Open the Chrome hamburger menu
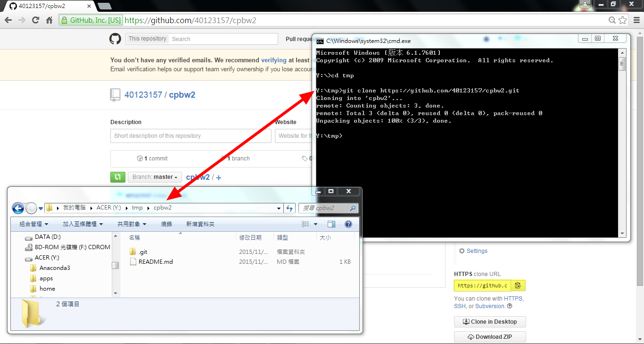Viewport: 644px width, 344px height. click(636, 20)
